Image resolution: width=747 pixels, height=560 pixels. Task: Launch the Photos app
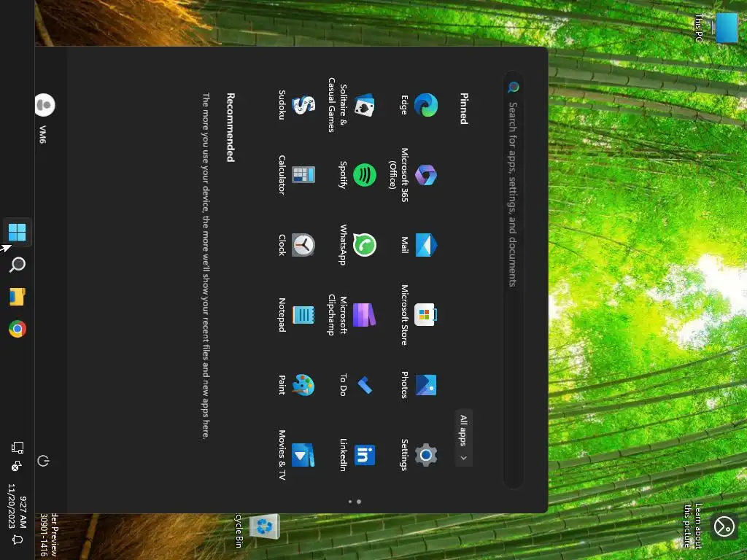419,385
